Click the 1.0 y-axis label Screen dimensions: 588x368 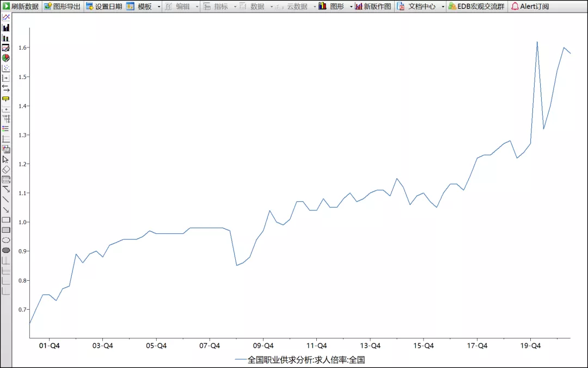(21, 222)
